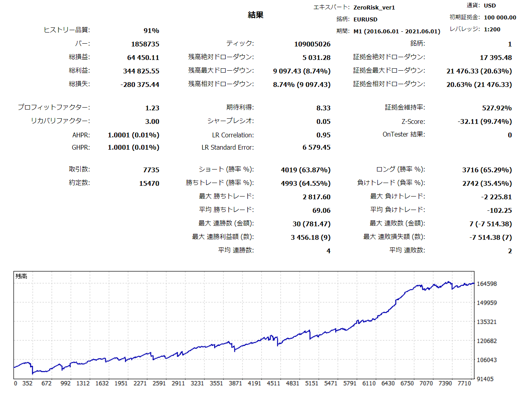Click the GHPR value 1.0001 (0.01%)
Viewport: 532px width, 395px height.
[x=133, y=147]
